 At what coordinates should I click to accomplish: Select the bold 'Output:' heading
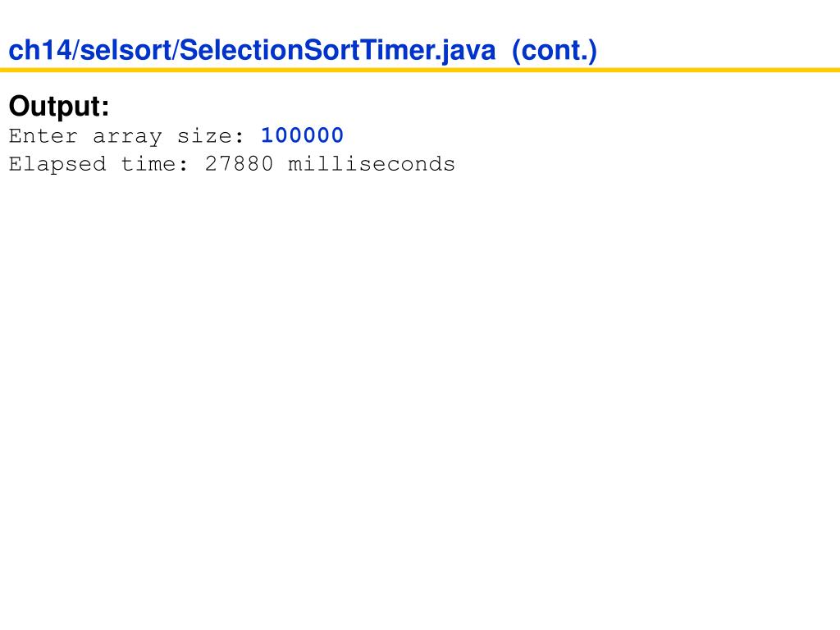(x=59, y=106)
